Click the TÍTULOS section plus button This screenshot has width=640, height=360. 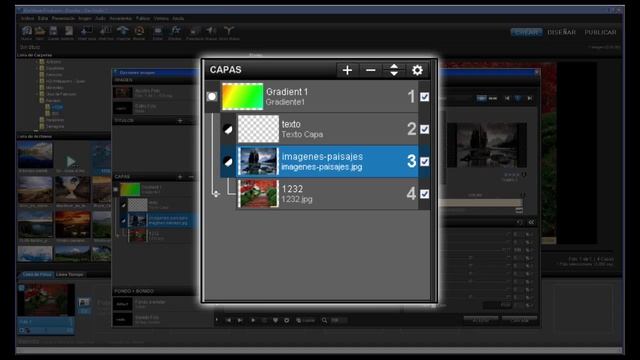tap(180, 121)
